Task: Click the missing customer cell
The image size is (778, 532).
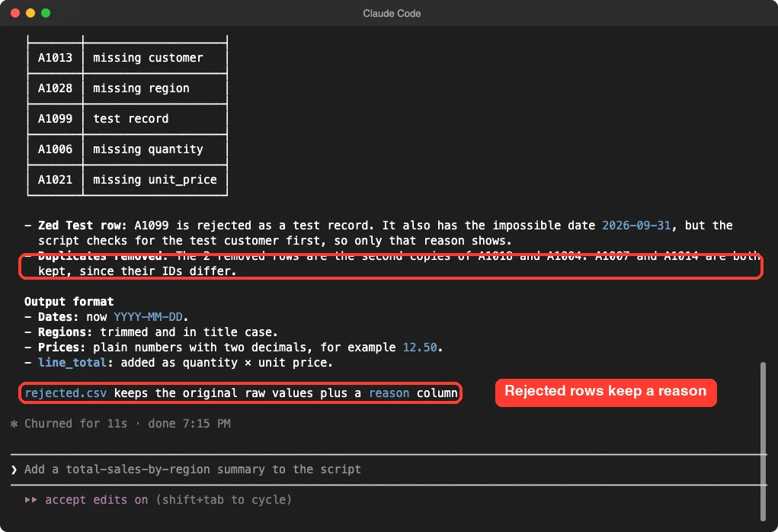Action: pos(155,58)
